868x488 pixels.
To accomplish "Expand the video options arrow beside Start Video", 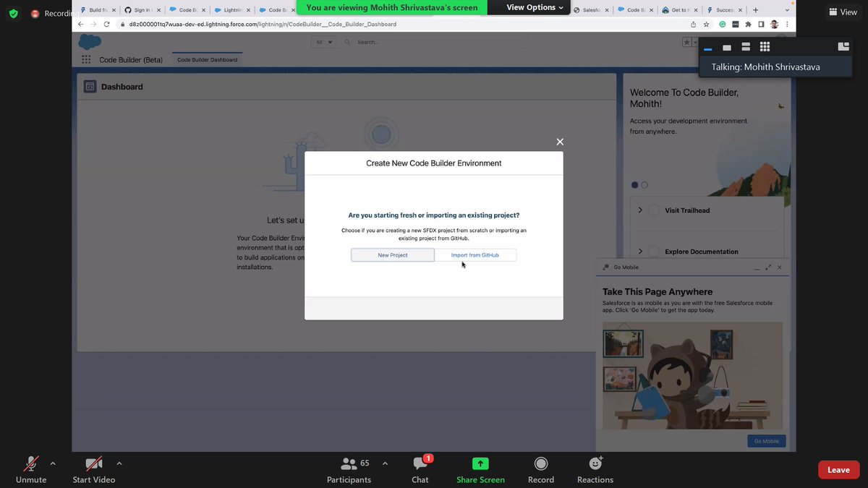I will 119,463.
